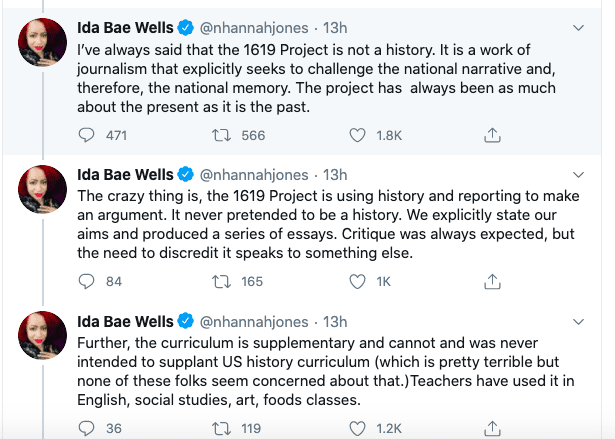Reply to the tweet with 471 comments
The width and height of the screenshot is (615, 439).
tap(86, 135)
